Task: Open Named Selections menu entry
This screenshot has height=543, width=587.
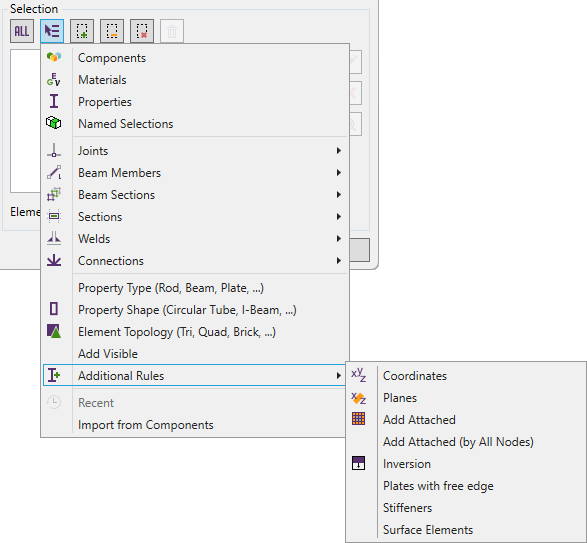Action: [194, 124]
